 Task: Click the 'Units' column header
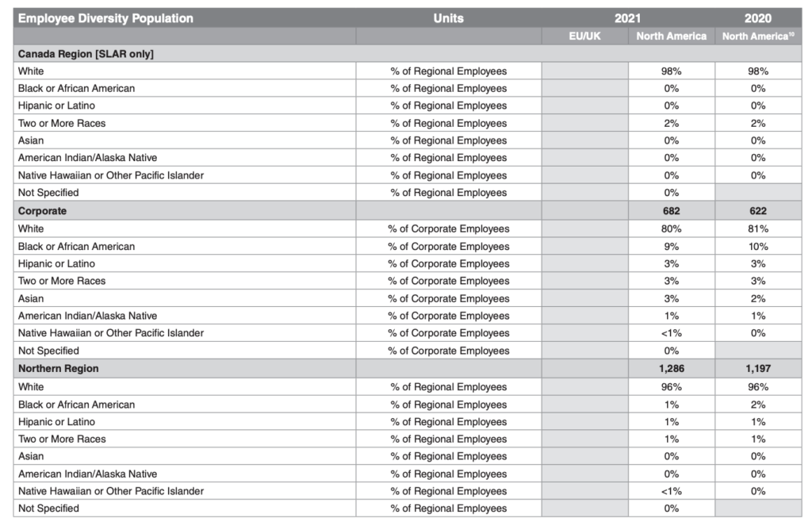click(449, 18)
